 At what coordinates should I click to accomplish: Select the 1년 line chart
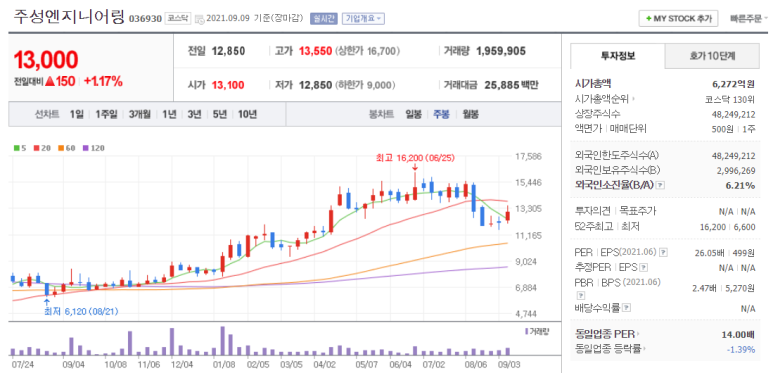[x=169, y=114]
